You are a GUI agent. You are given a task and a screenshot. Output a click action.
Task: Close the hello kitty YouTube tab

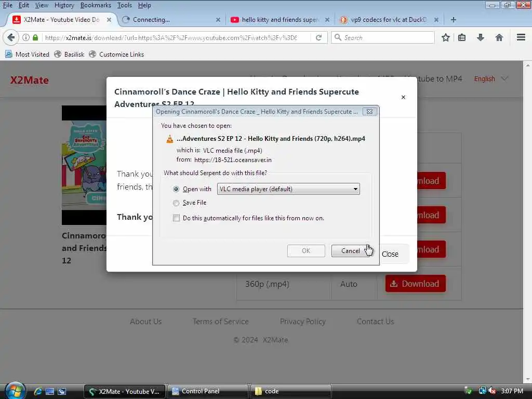327,20
